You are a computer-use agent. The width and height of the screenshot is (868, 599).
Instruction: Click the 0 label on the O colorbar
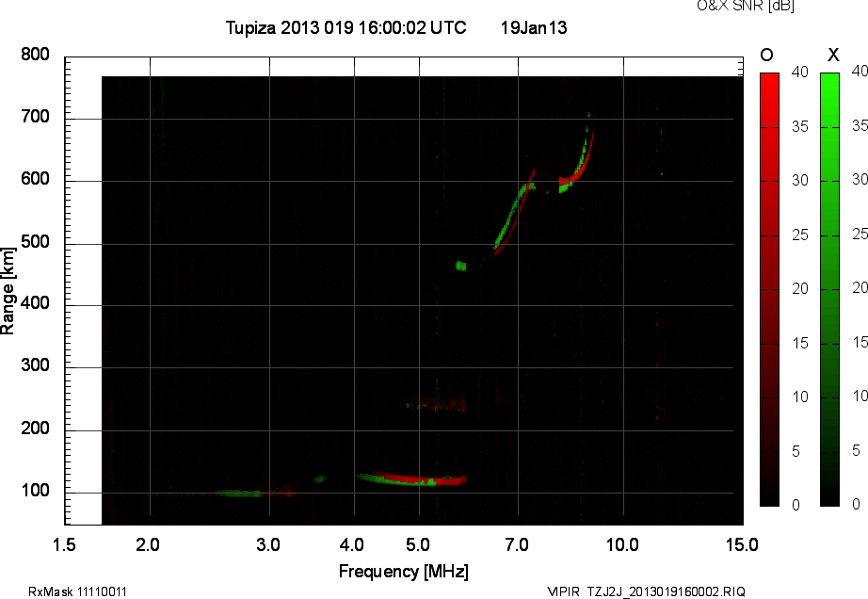pos(796,505)
